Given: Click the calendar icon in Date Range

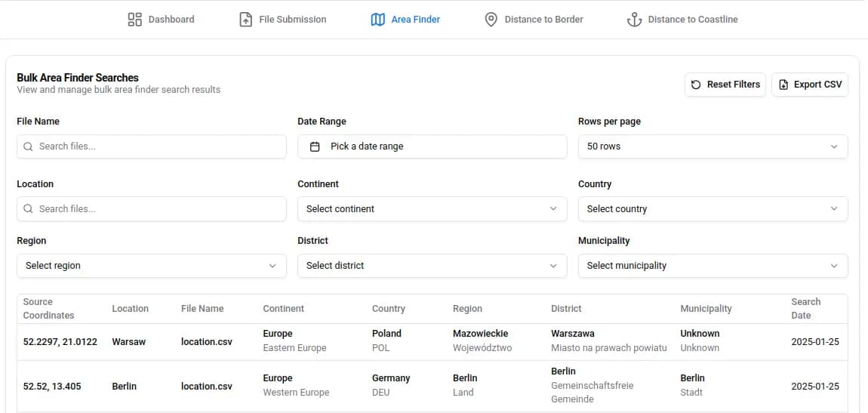Looking at the screenshot, I should pos(315,146).
